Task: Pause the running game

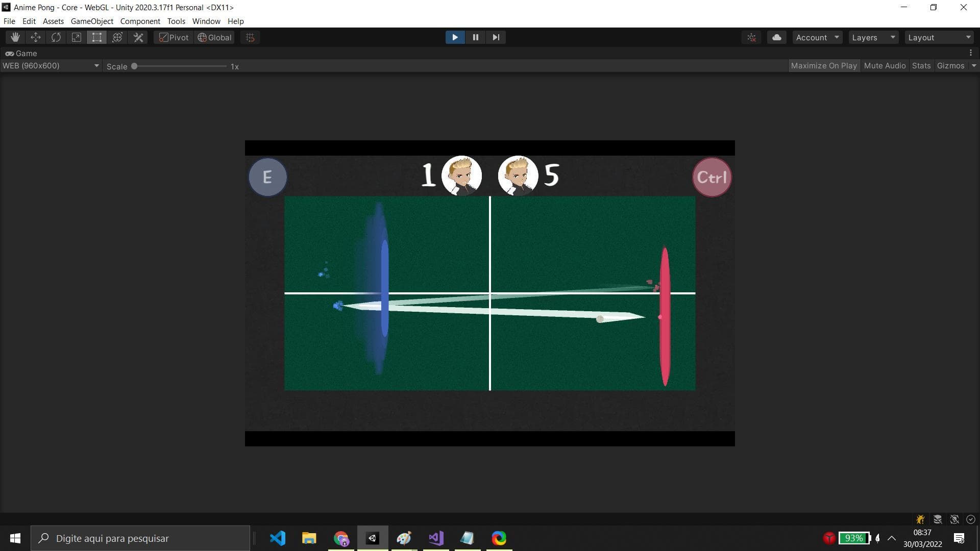Action: point(475,37)
